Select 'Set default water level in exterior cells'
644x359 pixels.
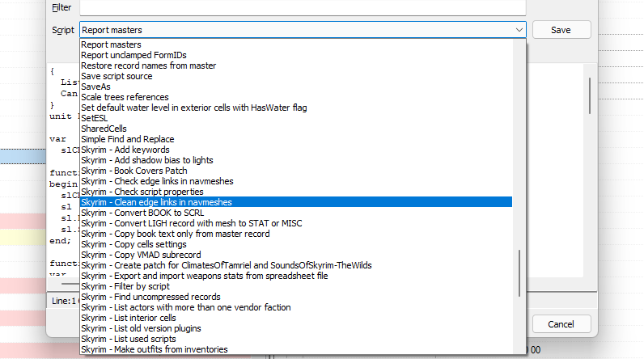(296, 108)
